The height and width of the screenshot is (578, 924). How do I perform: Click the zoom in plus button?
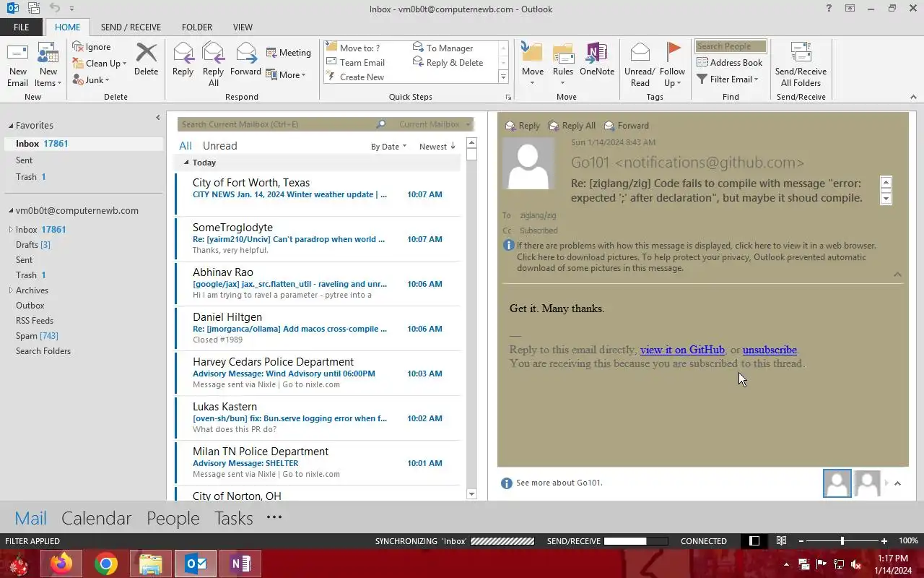pyautogui.click(x=884, y=541)
